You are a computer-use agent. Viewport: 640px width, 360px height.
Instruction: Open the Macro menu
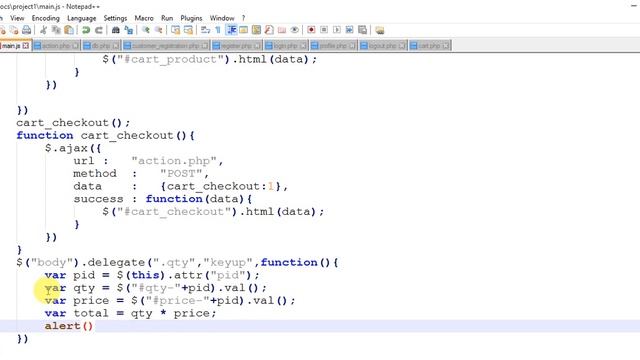click(144, 18)
